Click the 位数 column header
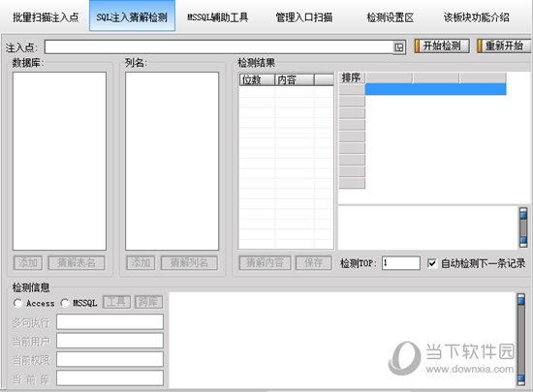The width and height of the screenshot is (533, 392). point(257,79)
